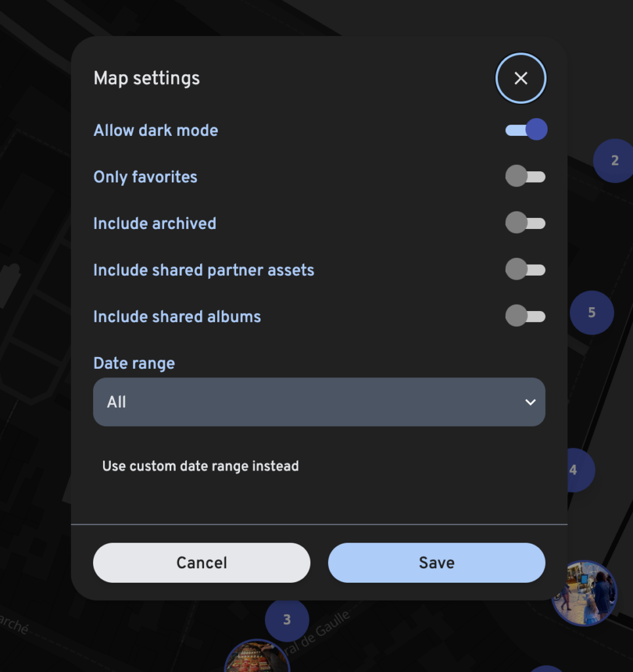The width and height of the screenshot is (633, 672).
Task: Disable the Allow dark mode toggle
Action: (x=526, y=130)
